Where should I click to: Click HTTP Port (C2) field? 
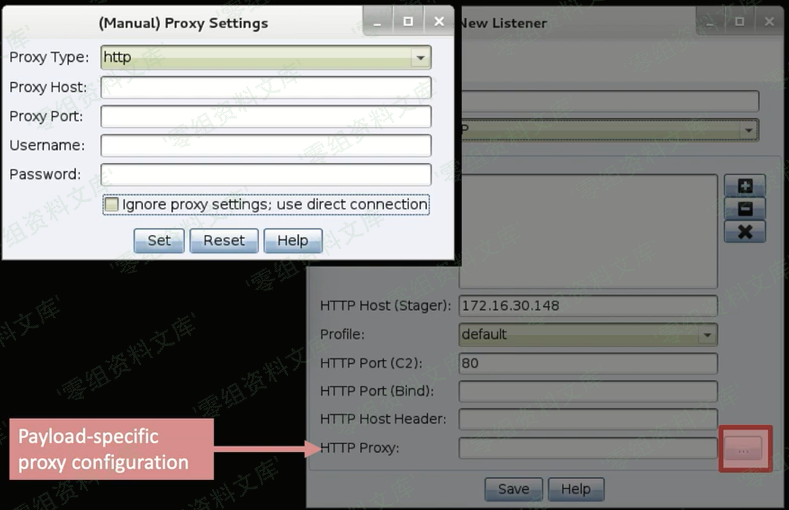point(588,363)
